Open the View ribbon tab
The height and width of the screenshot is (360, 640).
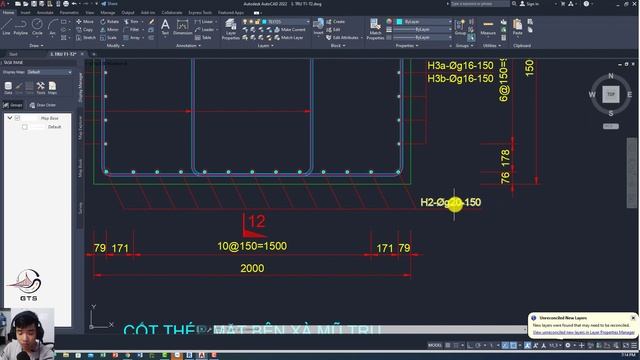click(89, 13)
